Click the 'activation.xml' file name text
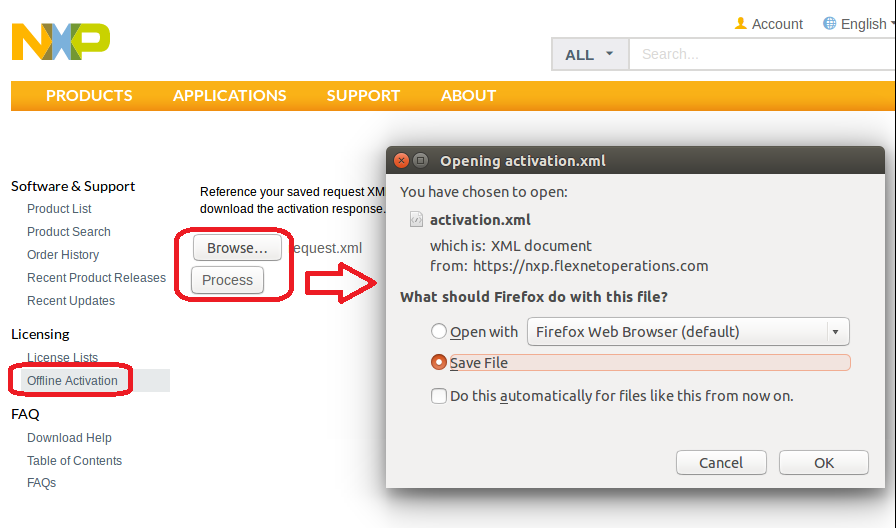 click(480, 219)
